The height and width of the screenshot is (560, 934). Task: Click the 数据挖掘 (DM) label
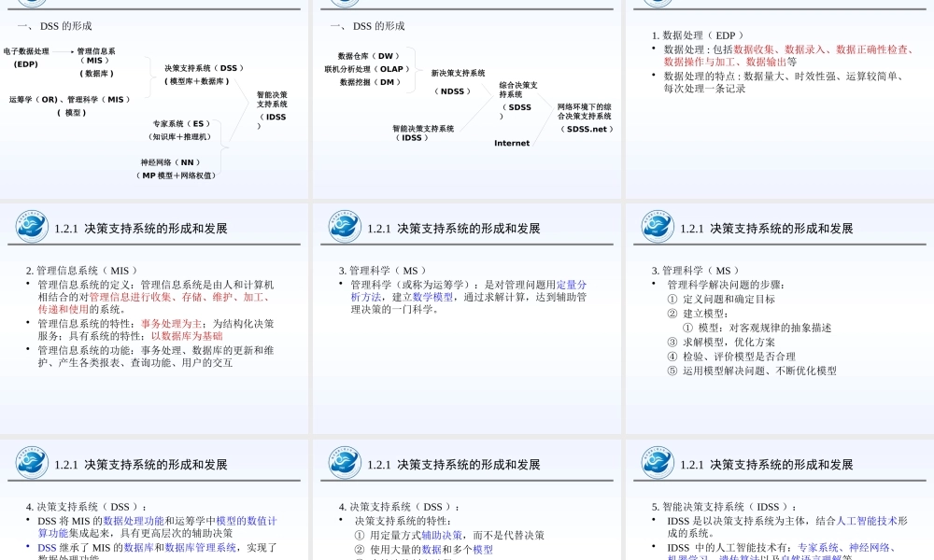click(369, 82)
